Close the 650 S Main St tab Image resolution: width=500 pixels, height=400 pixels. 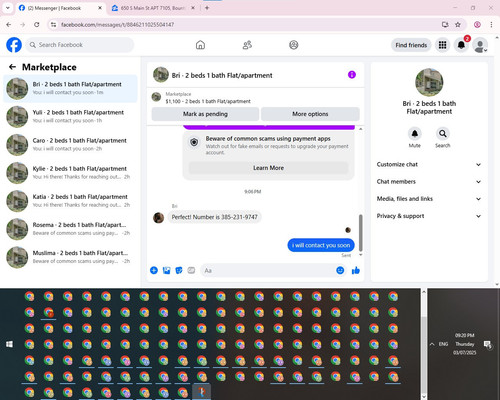(x=193, y=8)
